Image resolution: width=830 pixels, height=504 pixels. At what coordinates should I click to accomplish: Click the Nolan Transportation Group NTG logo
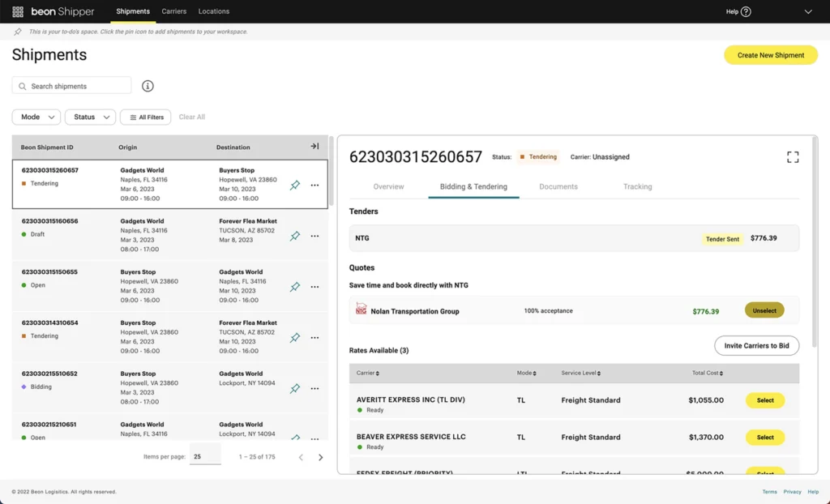point(361,309)
